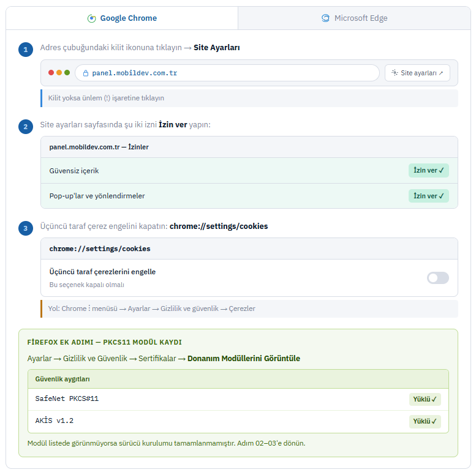Viewport: 476px width, 475px height.
Task: Click the panel.mobildev.com.tr address field
Action: [227, 73]
